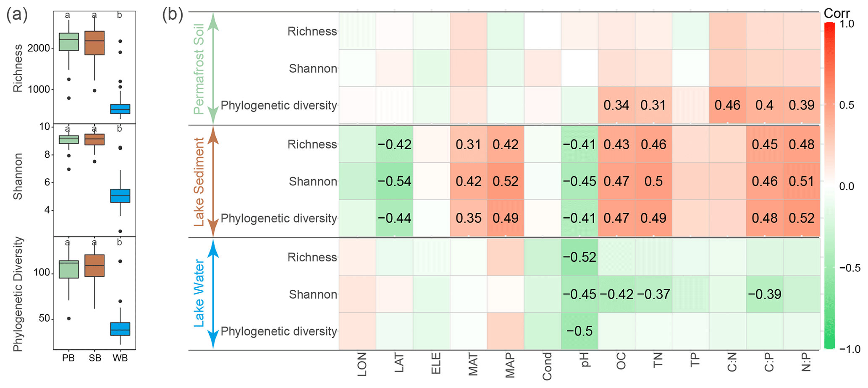Select the −0.54 Lake Sediment Shannon cell
The height and width of the screenshot is (388, 868).
[x=394, y=181]
